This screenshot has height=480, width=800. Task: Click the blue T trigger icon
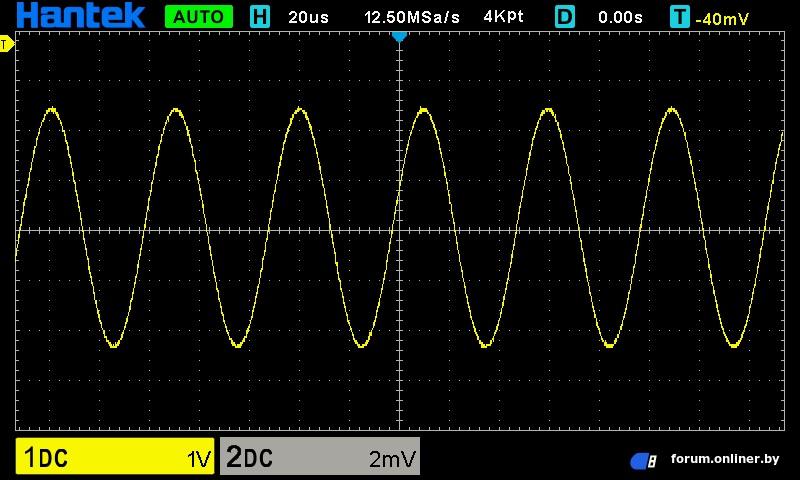[680, 16]
